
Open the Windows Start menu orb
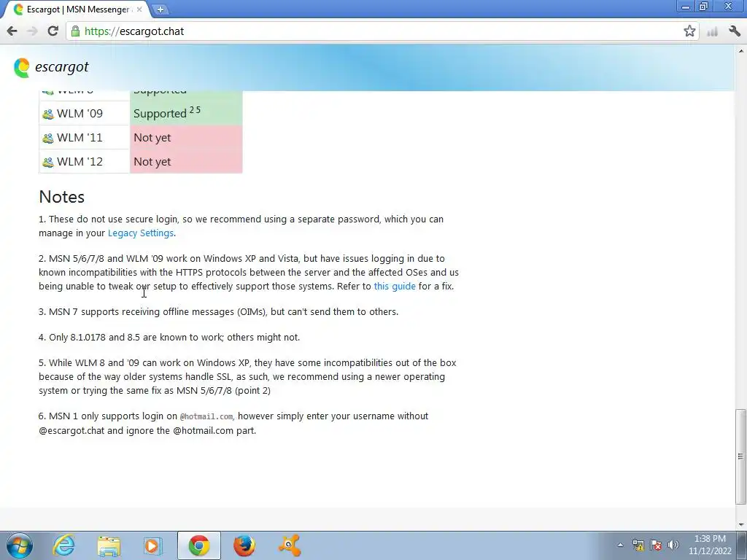point(20,545)
